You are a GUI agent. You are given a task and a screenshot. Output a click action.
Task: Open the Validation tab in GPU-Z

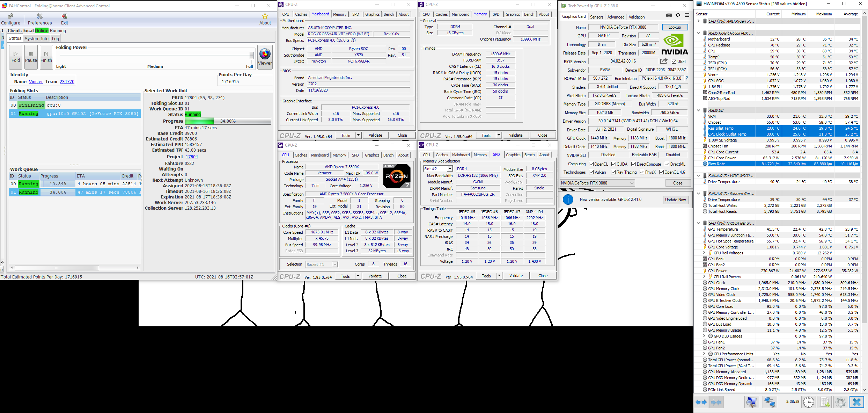[x=637, y=17]
